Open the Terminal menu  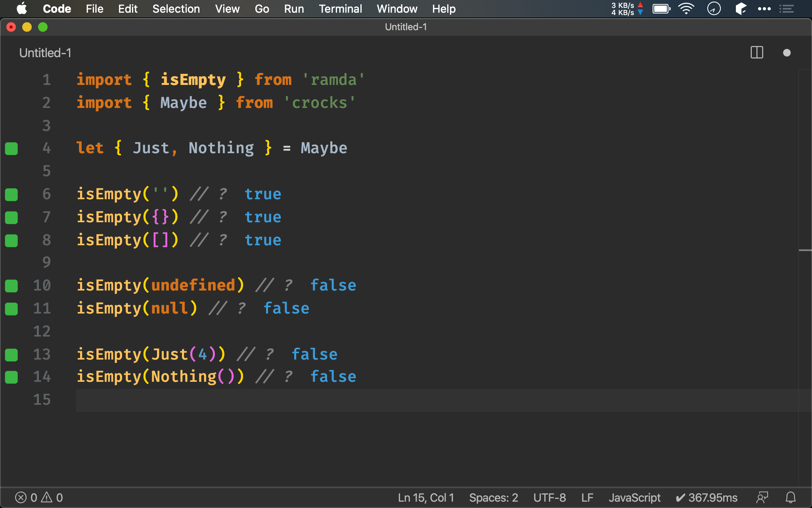pyautogui.click(x=340, y=9)
